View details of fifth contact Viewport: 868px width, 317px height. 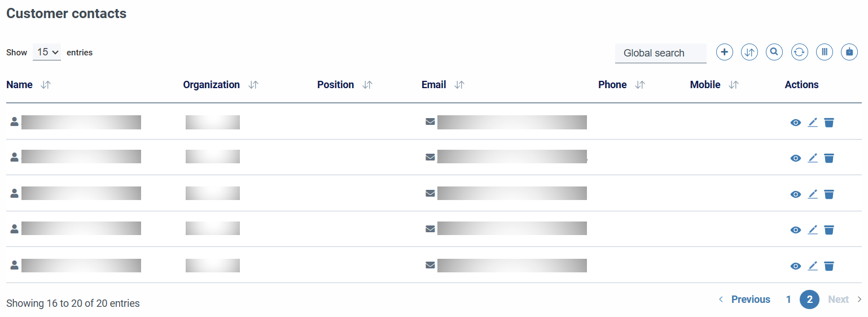796,266
